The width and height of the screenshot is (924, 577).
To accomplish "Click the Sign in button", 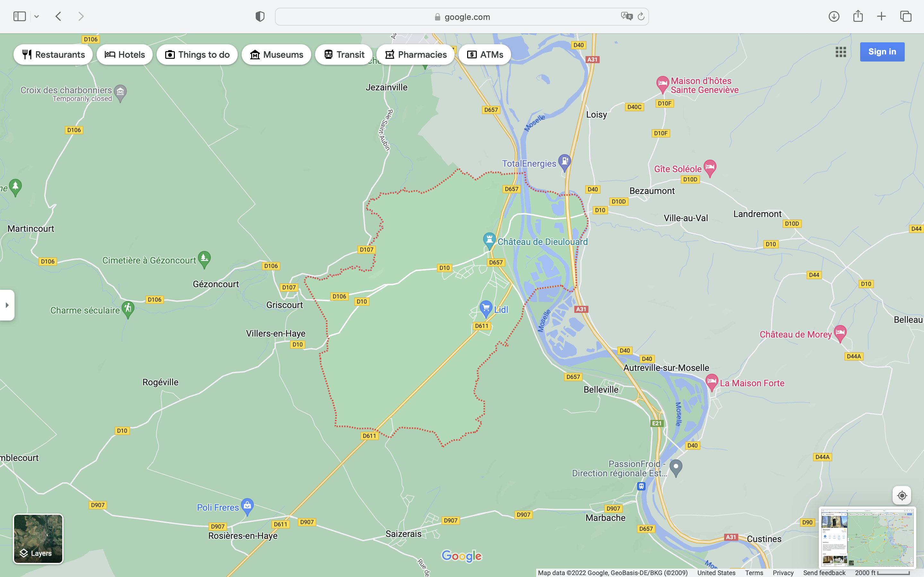I will click(882, 52).
